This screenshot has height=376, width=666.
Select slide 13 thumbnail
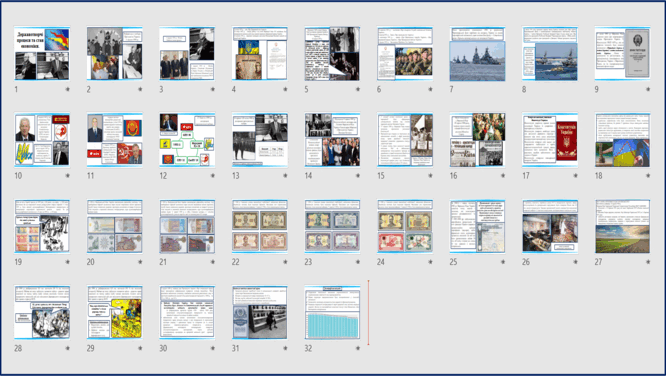260,140
